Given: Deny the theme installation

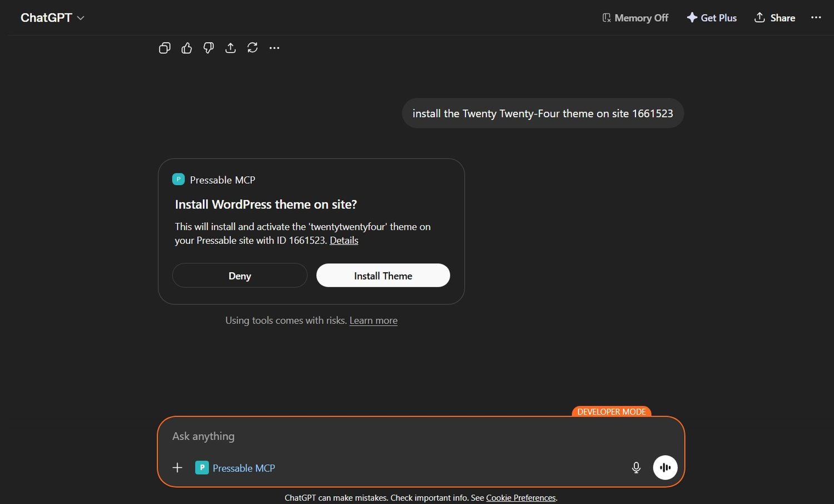Looking at the screenshot, I should 240,276.
